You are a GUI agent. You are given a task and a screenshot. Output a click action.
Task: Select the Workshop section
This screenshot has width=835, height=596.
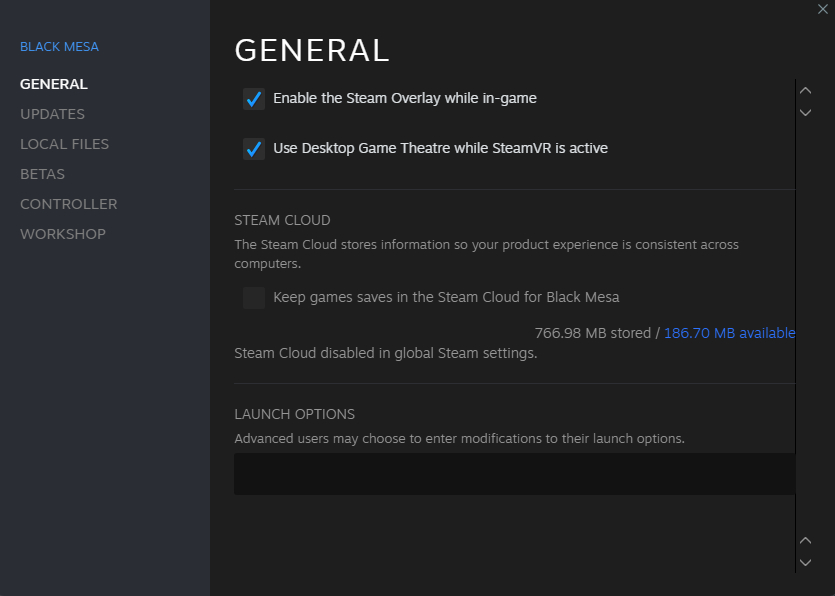pyautogui.click(x=62, y=234)
